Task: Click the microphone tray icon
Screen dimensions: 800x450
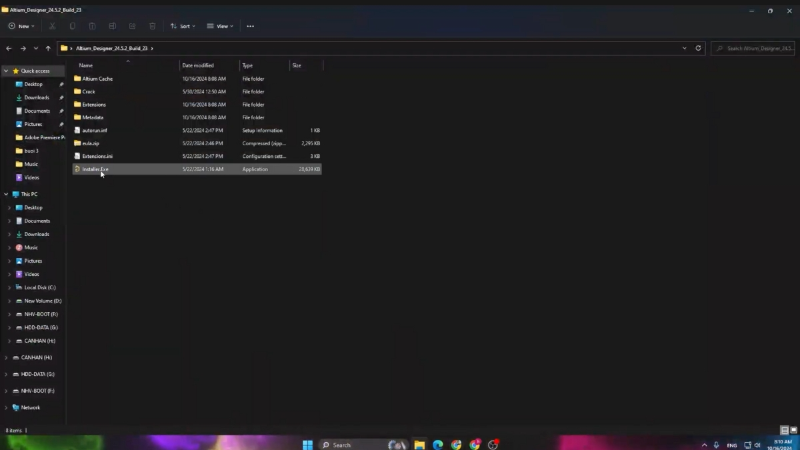Action: 716,445
